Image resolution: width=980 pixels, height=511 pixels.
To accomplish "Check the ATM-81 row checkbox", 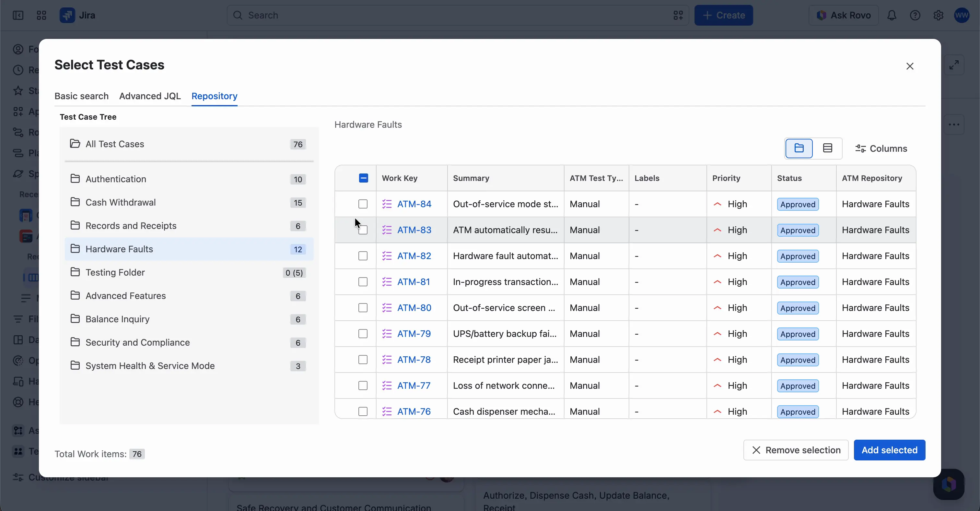I will [363, 282].
